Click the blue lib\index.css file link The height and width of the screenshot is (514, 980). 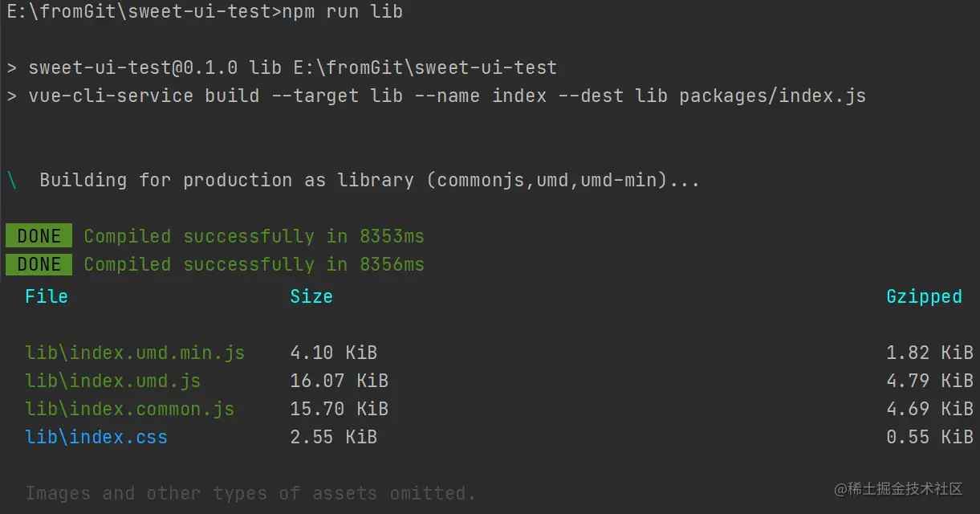(96, 437)
